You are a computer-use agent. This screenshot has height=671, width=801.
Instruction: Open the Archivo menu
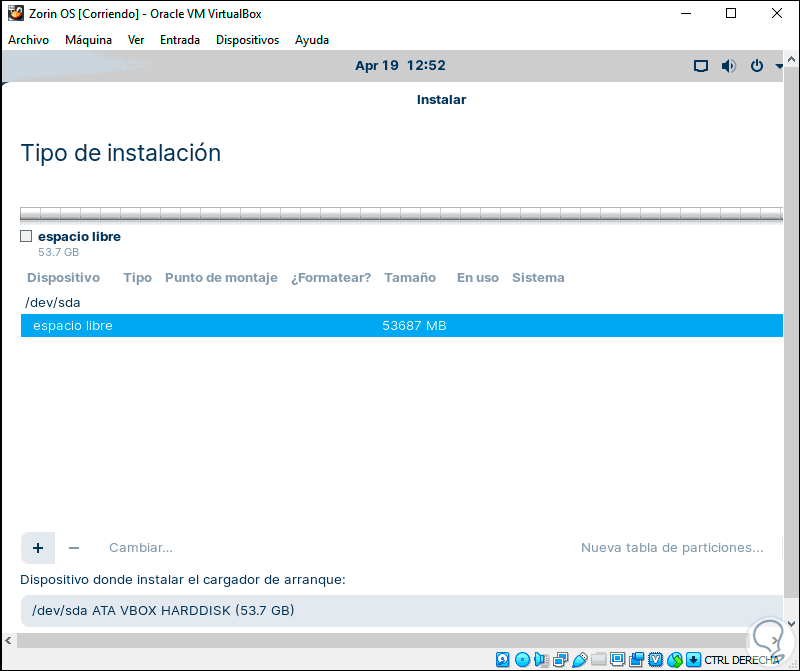tap(29, 40)
